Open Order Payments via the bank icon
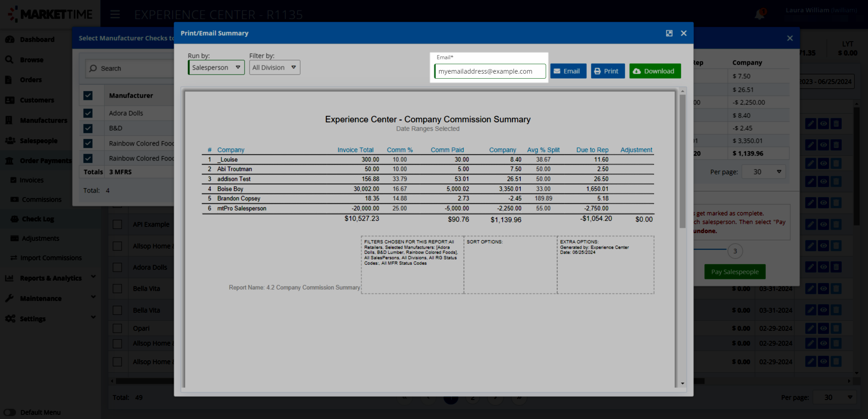The image size is (868, 419). (9, 160)
